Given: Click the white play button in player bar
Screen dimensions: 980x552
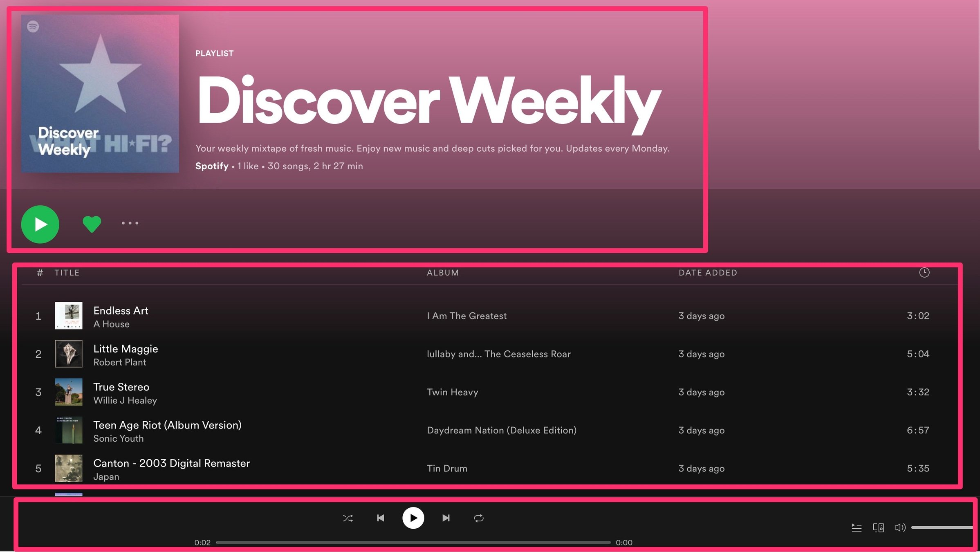Looking at the screenshot, I should 413,518.
